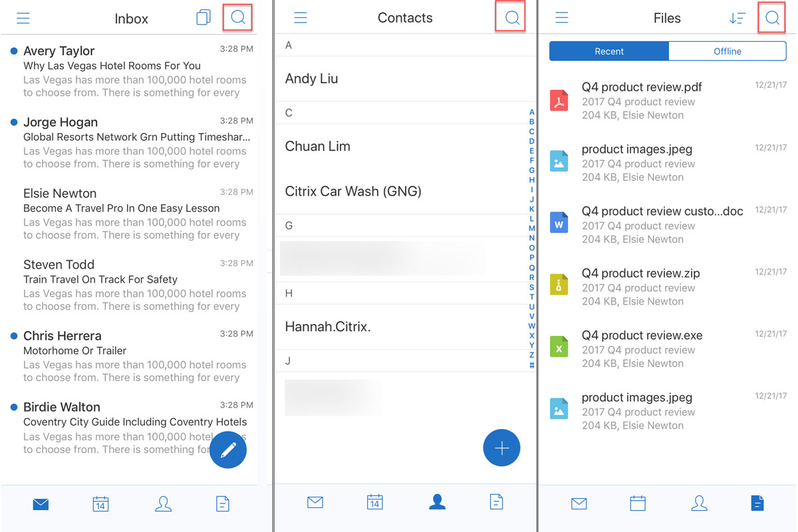This screenshot has height=532, width=798.
Task: Jump to letter M in contacts index
Action: tap(531, 228)
